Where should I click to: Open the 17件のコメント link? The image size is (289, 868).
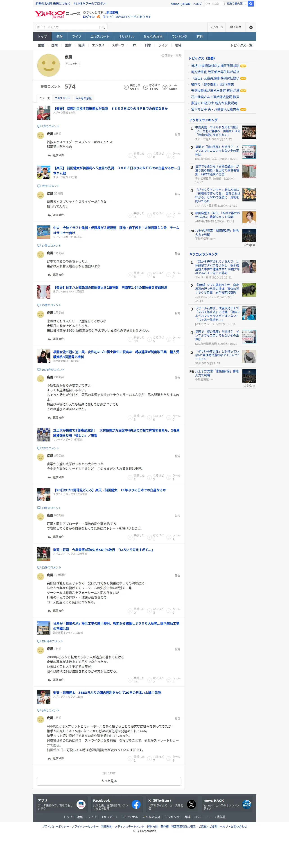pos(51,246)
